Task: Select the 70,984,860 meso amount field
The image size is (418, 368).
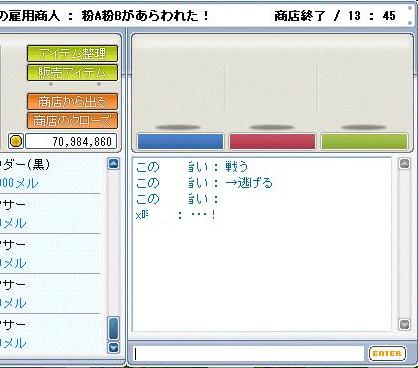Action: 71,141
